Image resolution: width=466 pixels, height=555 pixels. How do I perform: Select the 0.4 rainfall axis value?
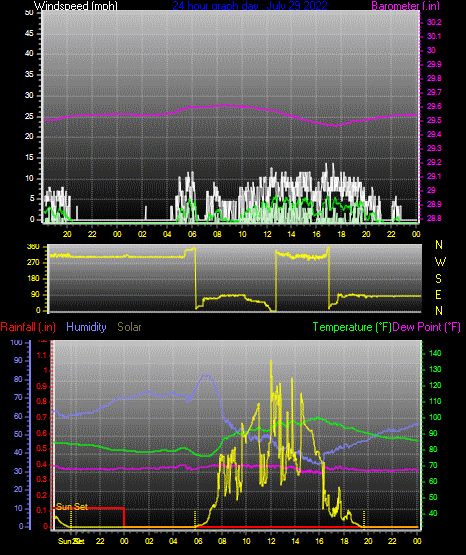pos(42,464)
